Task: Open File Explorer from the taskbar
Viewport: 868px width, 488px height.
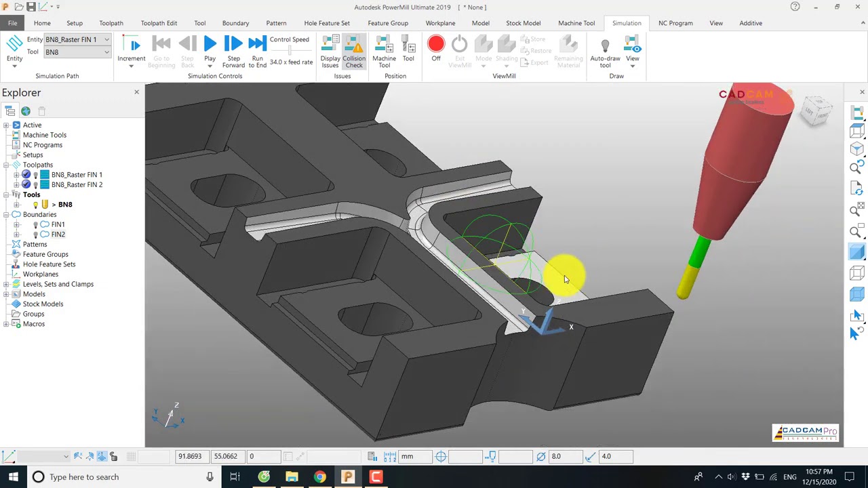Action: pyautogui.click(x=292, y=477)
